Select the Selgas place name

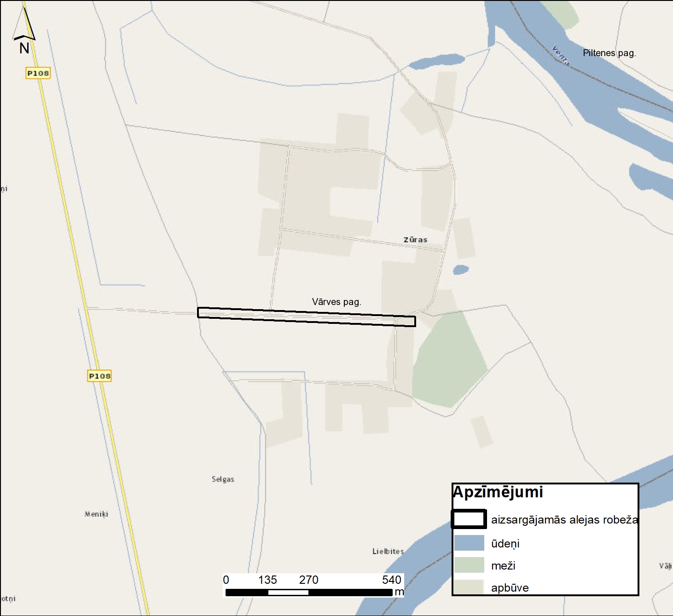223,479
